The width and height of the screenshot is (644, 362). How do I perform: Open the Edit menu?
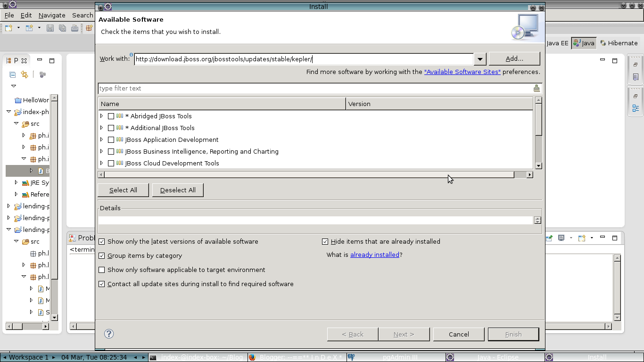(26, 15)
